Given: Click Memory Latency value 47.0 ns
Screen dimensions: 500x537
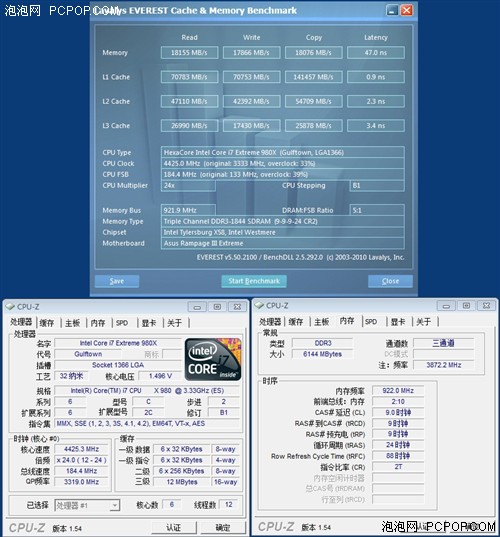Looking at the screenshot, I should pos(376,53).
